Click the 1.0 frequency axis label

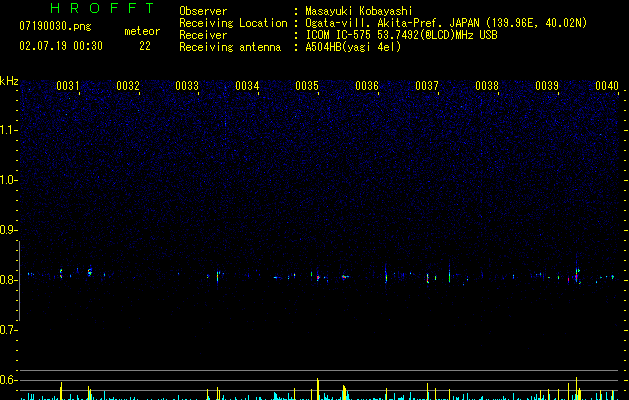(8, 180)
